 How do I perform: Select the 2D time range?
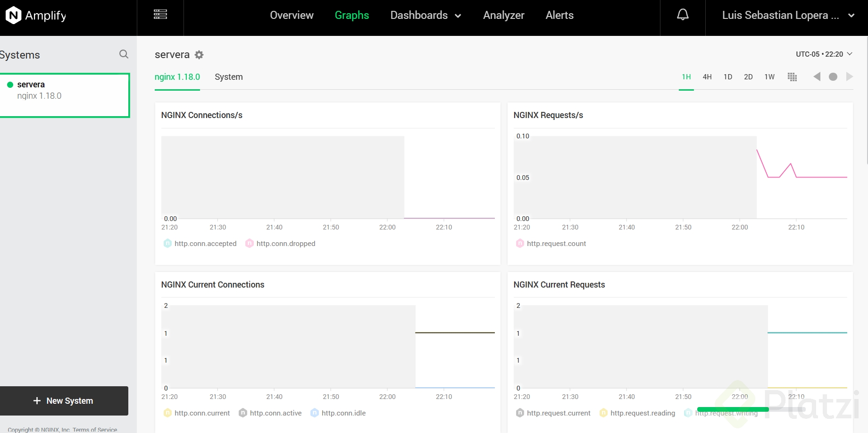748,77
